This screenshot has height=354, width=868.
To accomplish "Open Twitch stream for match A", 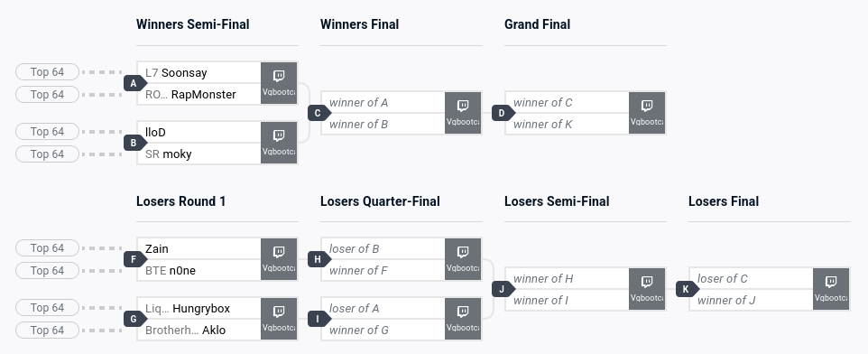I will pos(279,83).
